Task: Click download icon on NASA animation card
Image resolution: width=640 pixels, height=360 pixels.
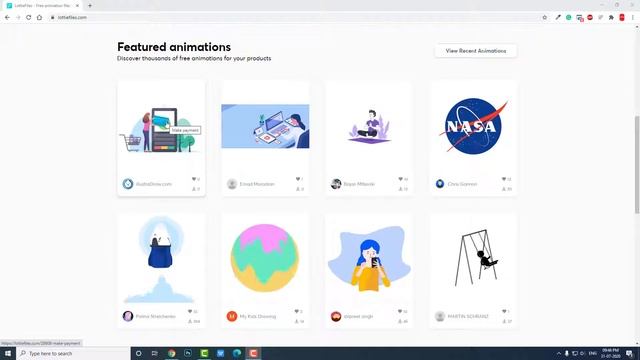Action: [x=504, y=189]
